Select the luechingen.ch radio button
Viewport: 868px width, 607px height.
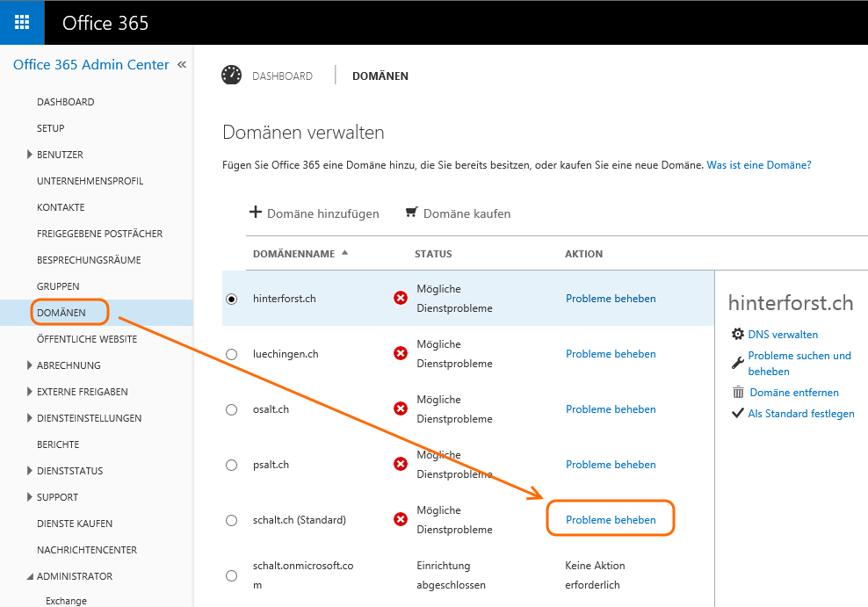click(231, 354)
